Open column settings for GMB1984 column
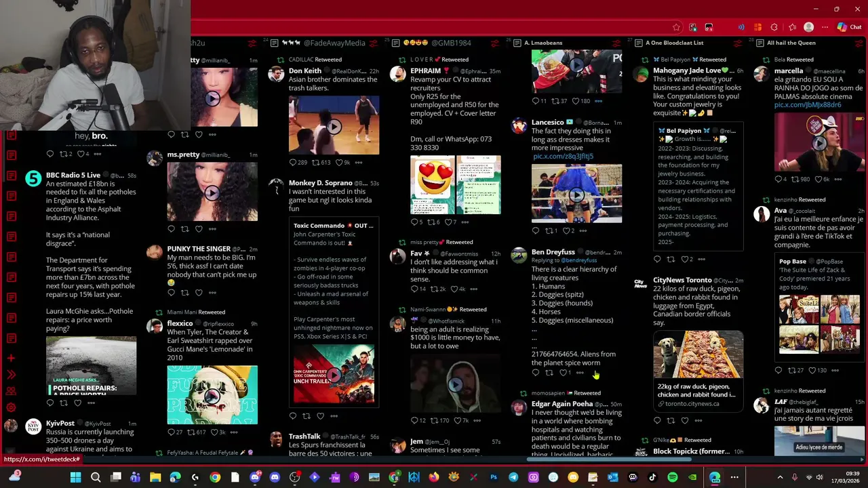The width and height of the screenshot is (868, 488). 494,43
